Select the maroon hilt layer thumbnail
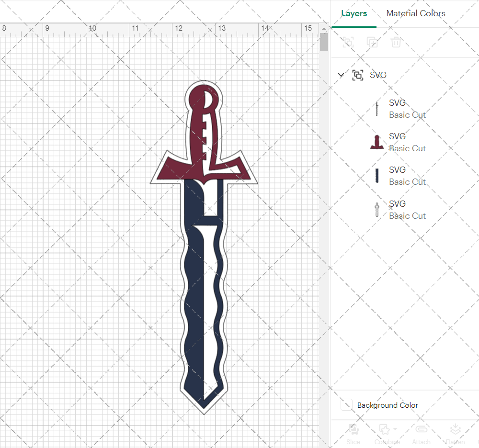The width and height of the screenshot is (479, 448). (377, 142)
